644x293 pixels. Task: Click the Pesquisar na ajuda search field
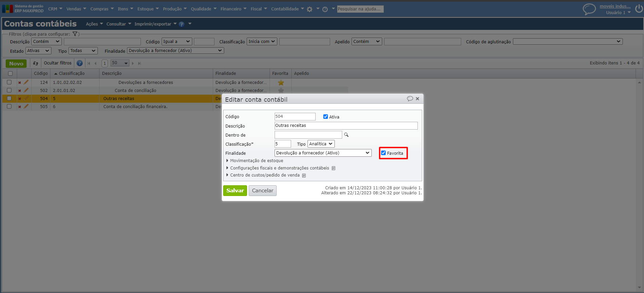(360, 9)
